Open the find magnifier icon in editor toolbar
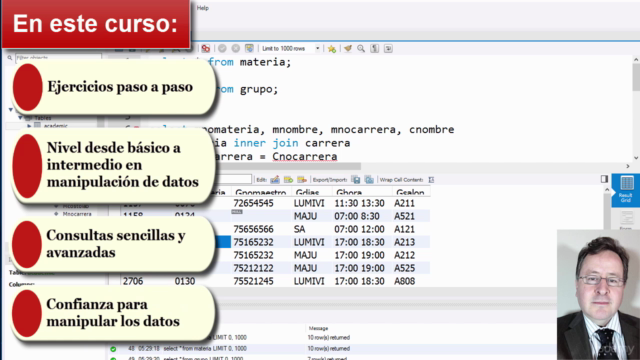Image resolution: width=640 pixels, height=360 pixels. pyautogui.click(x=361, y=49)
